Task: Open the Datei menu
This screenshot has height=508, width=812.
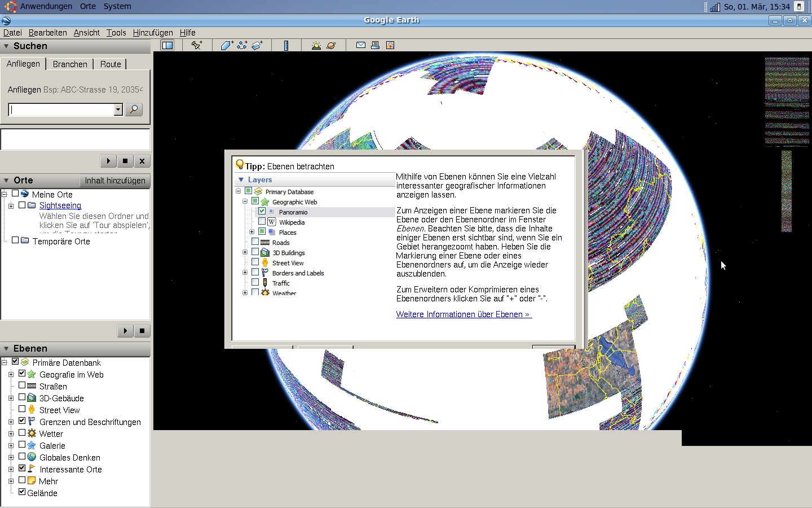Action: point(12,33)
